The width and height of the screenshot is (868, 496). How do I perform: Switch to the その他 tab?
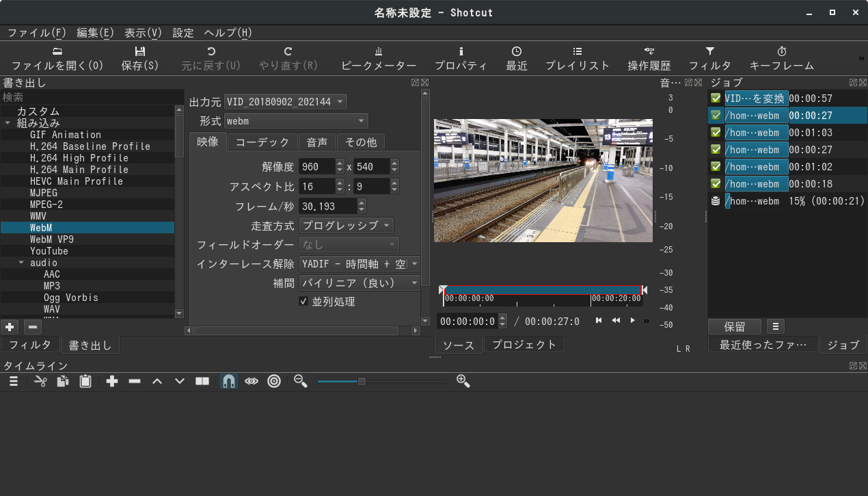pos(361,142)
